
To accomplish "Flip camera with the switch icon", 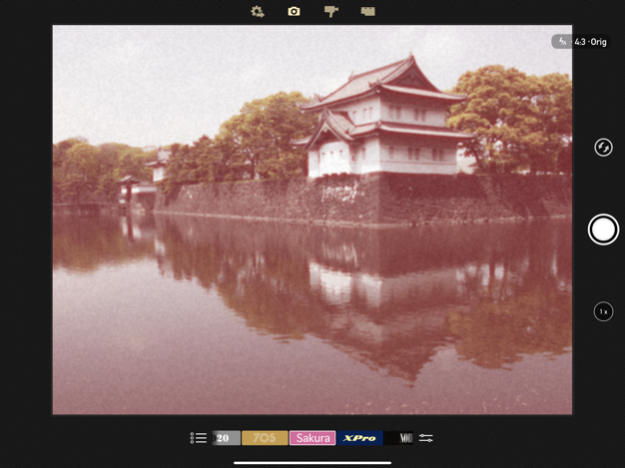I will [603, 147].
